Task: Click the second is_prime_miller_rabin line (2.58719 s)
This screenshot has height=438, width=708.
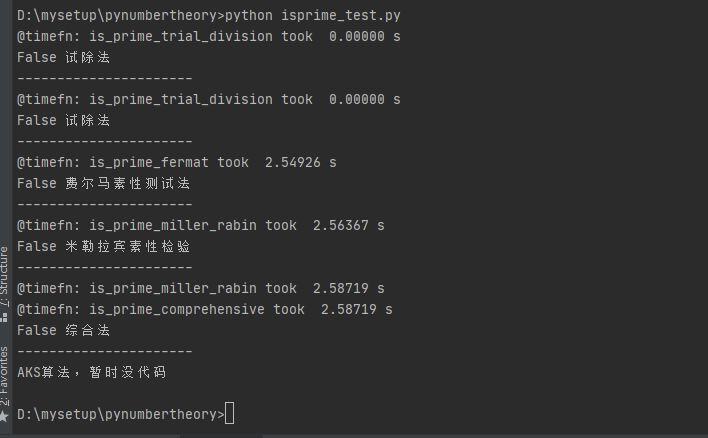Action: (x=200, y=288)
